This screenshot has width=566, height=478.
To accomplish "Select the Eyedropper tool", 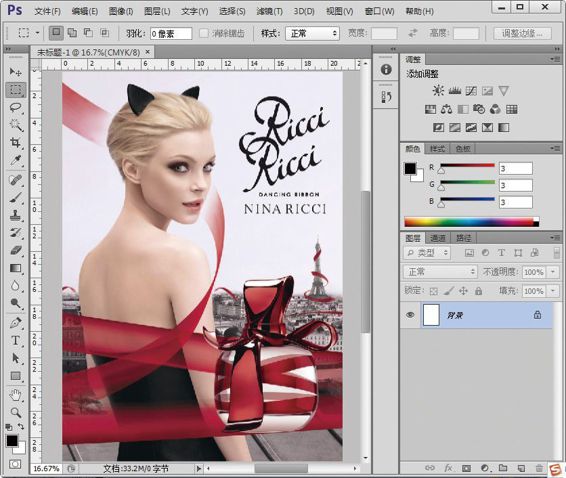I will 15,160.
